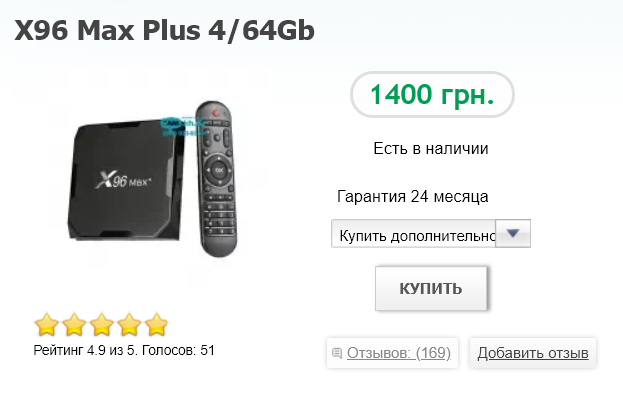
Task: Click the watermark logo on product image
Action: point(184,127)
